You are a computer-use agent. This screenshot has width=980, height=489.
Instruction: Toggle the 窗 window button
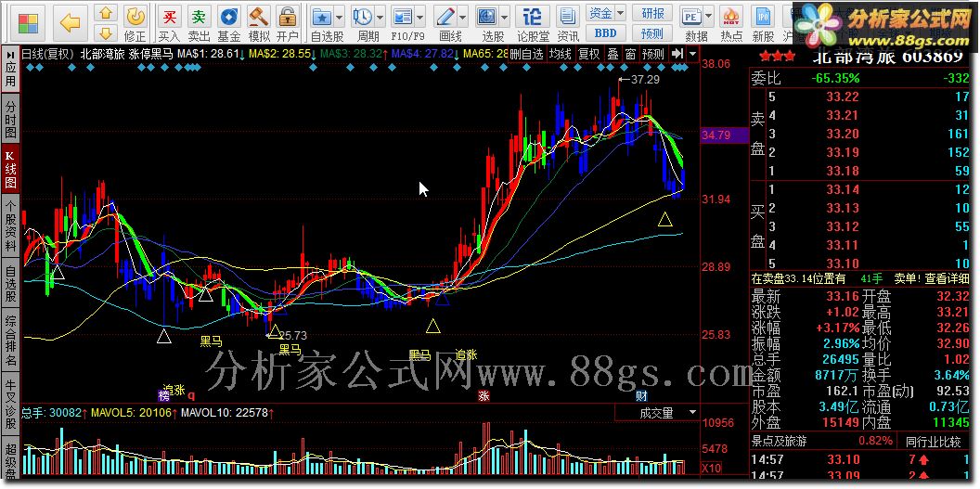[x=631, y=55]
